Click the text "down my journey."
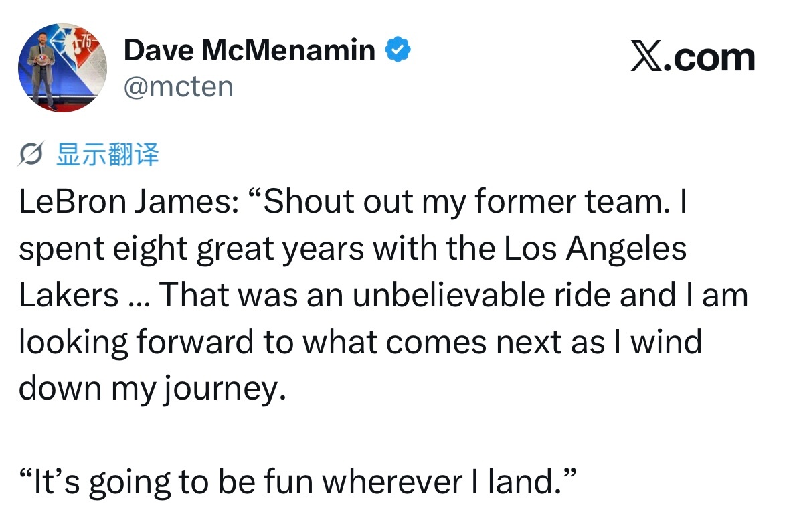The height and width of the screenshot is (532, 789). [x=153, y=389]
